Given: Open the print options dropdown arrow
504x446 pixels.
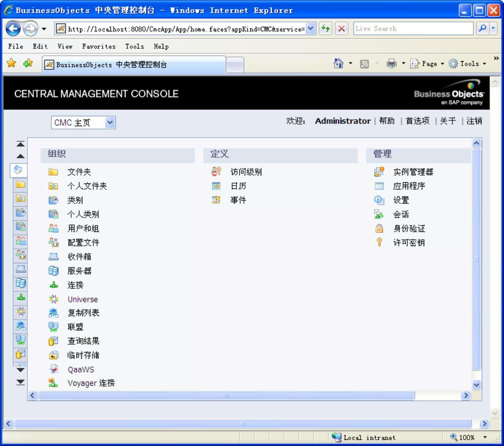Looking at the screenshot, I should (x=403, y=64).
